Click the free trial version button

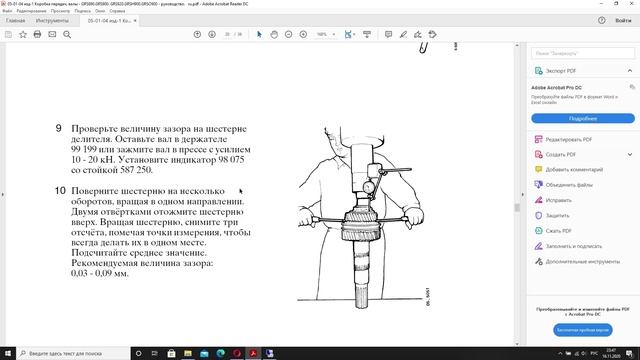point(583,330)
